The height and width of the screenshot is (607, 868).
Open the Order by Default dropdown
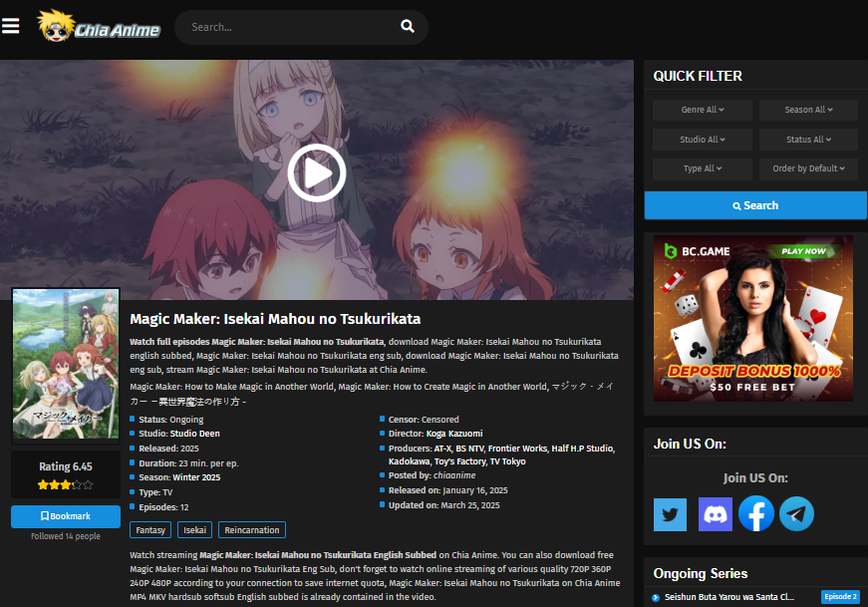click(808, 168)
